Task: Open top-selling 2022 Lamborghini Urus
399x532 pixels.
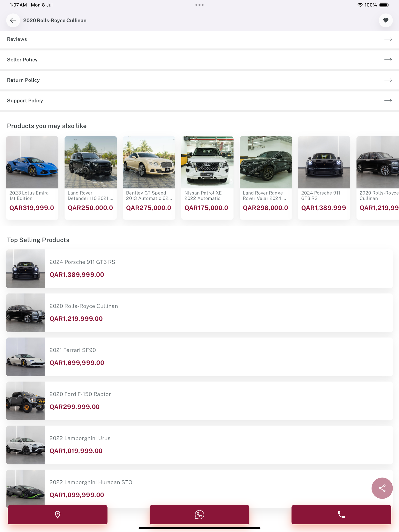Action: click(x=199, y=445)
